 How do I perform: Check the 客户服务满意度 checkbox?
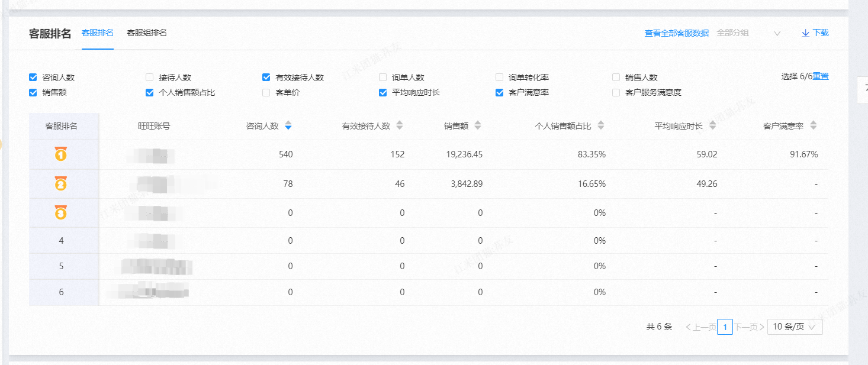[x=616, y=93]
